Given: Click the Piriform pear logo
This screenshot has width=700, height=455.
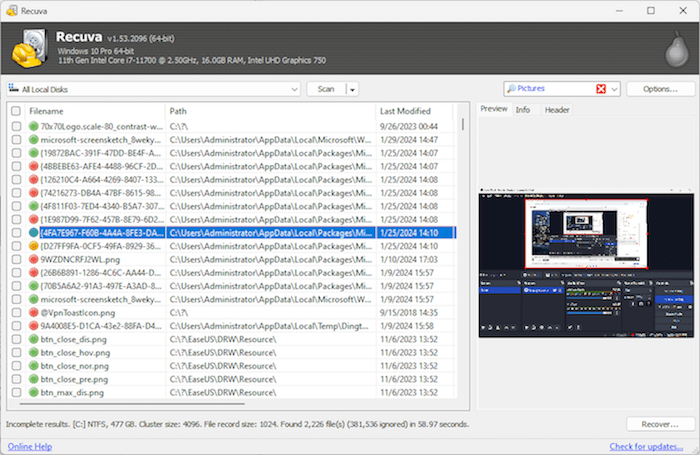Looking at the screenshot, I should click(677, 50).
